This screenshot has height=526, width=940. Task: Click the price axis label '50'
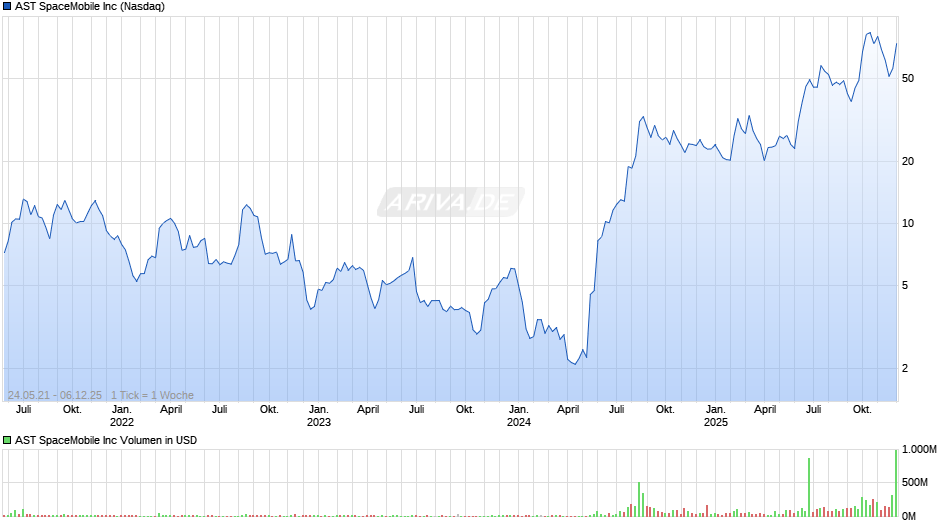pyautogui.click(x=908, y=79)
